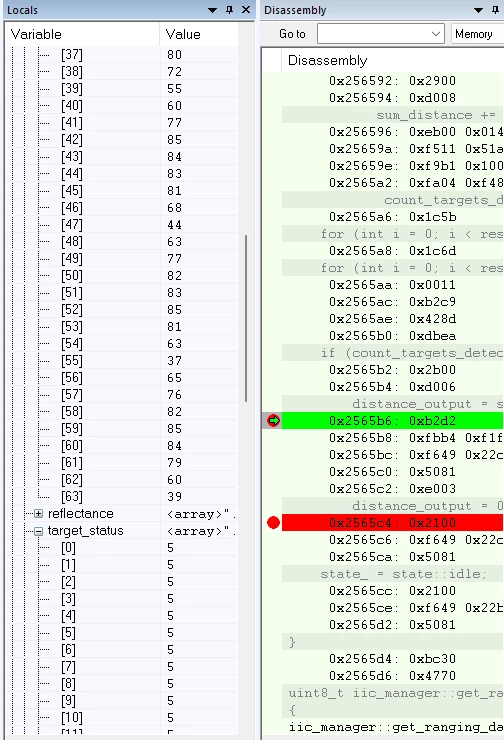This screenshot has width=504, height=740.
Task: Click the 'if (count_targets_detec' source line
Action: (412, 353)
